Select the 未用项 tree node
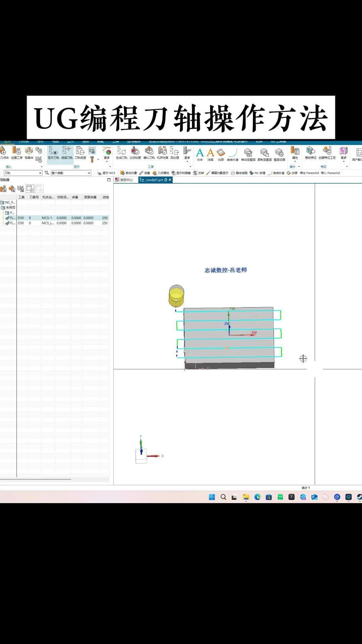Image resolution: width=362 pixels, height=644 pixels. tap(9, 208)
